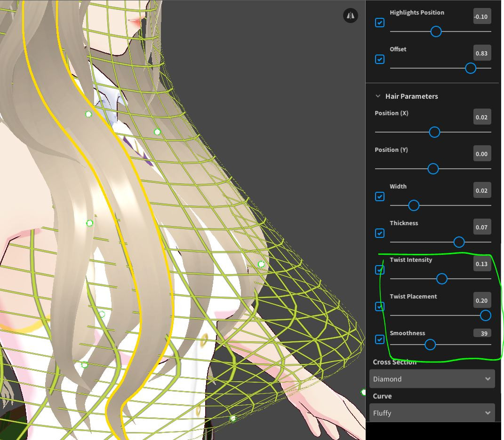This screenshot has width=504, height=440.
Task: Disable the Twist Intensity checkbox
Action: pos(380,270)
